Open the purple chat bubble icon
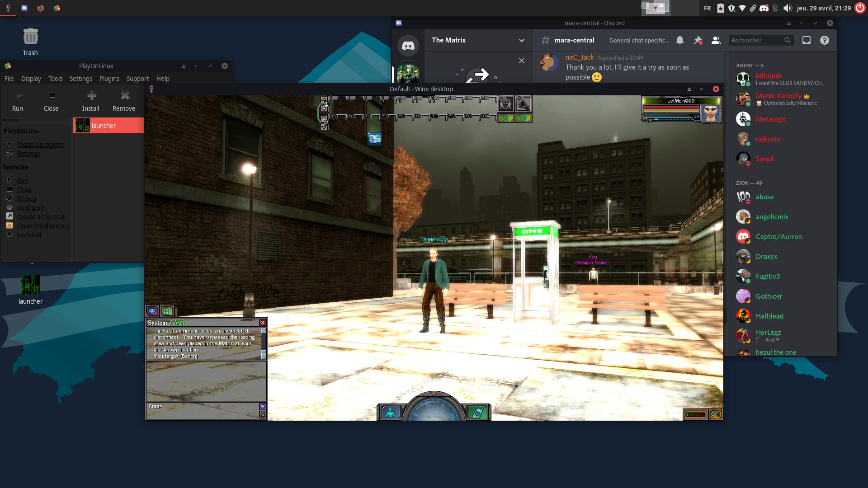868x488 pixels. click(152, 311)
